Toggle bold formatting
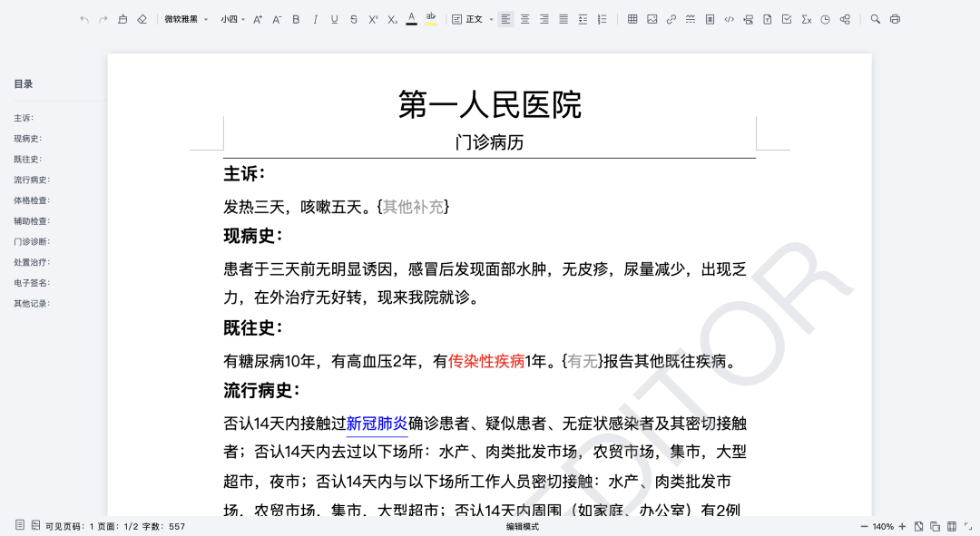The width and height of the screenshot is (980, 536). point(296,18)
